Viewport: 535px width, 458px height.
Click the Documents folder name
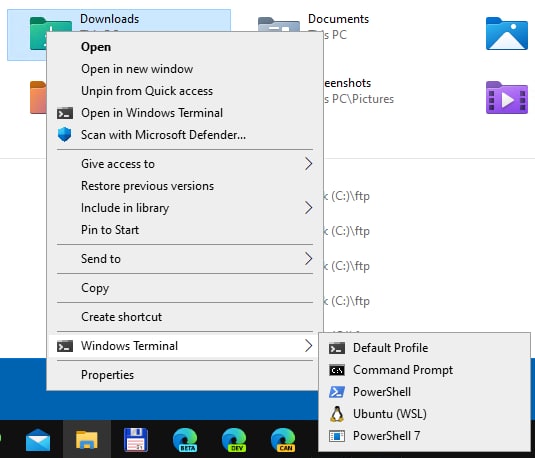click(x=338, y=19)
